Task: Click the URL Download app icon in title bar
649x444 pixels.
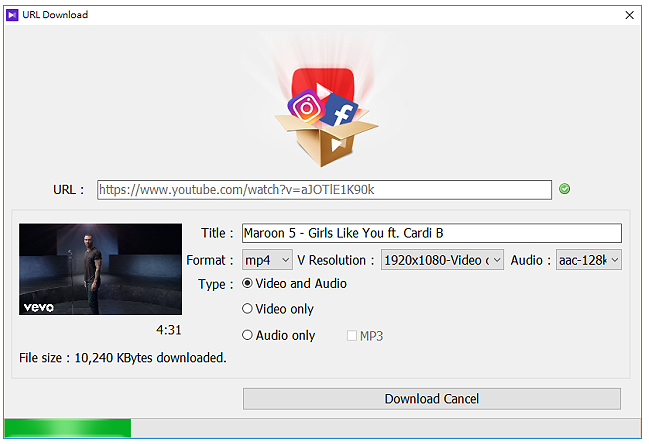Action: (x=12, y=15)
